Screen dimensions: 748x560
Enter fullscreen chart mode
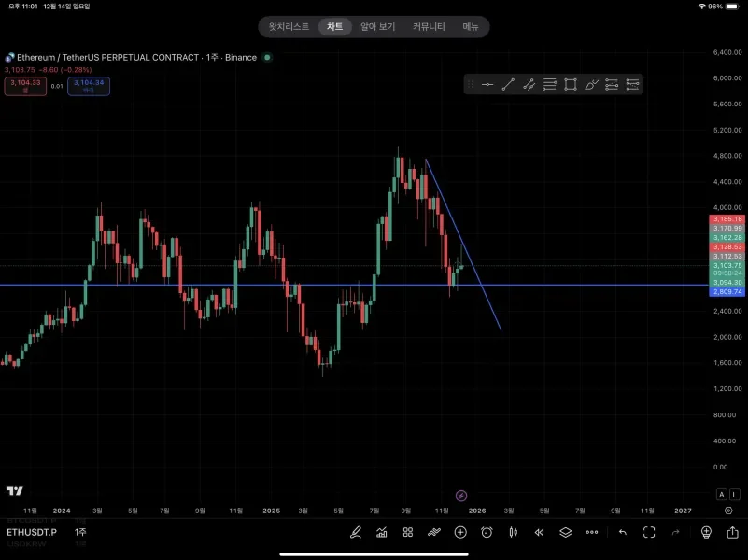[x=649, y=532]
